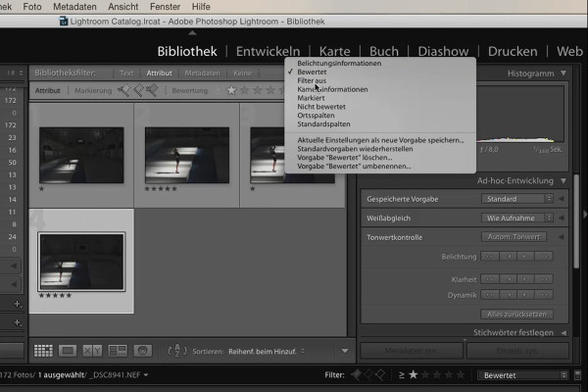Collapse the Histogramm panel

pyautogui.click(x=563, y=73)
